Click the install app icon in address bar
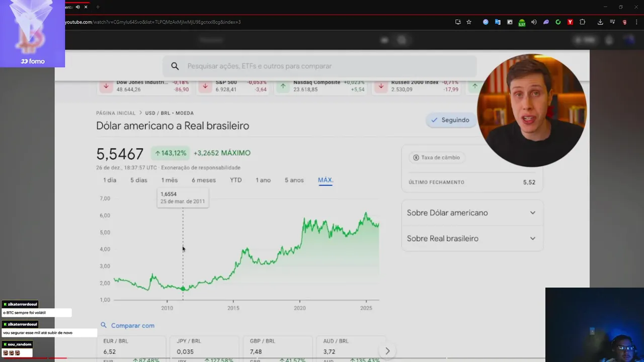The image size is (644, 362). click(x=458, y=22)
